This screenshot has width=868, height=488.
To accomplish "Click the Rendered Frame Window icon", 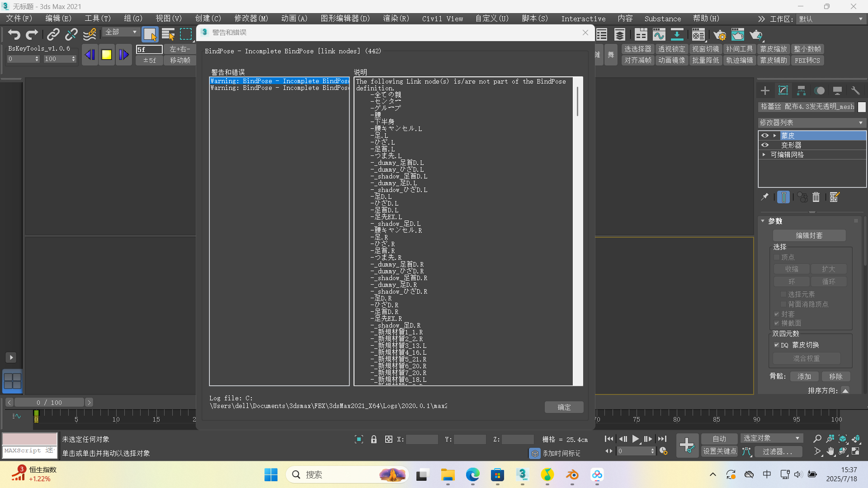I will point(738,34).
